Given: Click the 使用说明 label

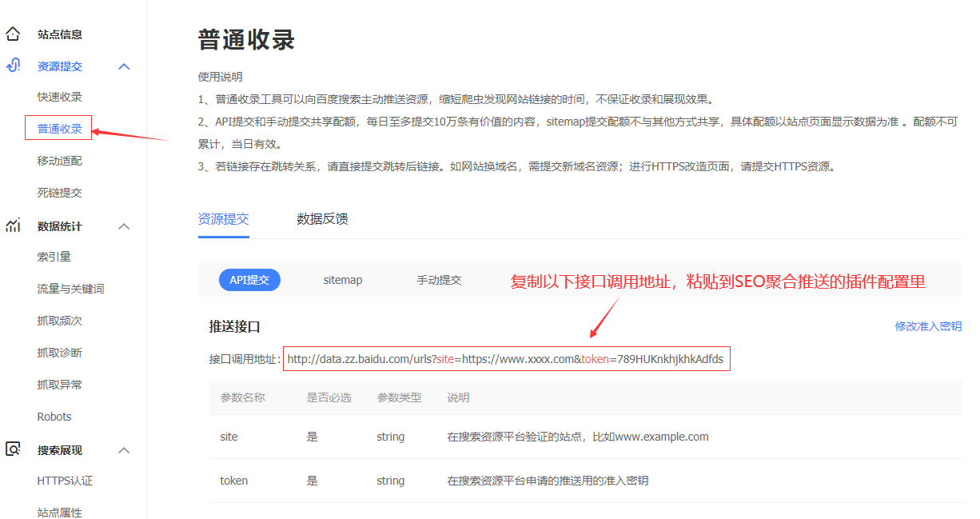Looking at the screenshot, I should (221, 78).
